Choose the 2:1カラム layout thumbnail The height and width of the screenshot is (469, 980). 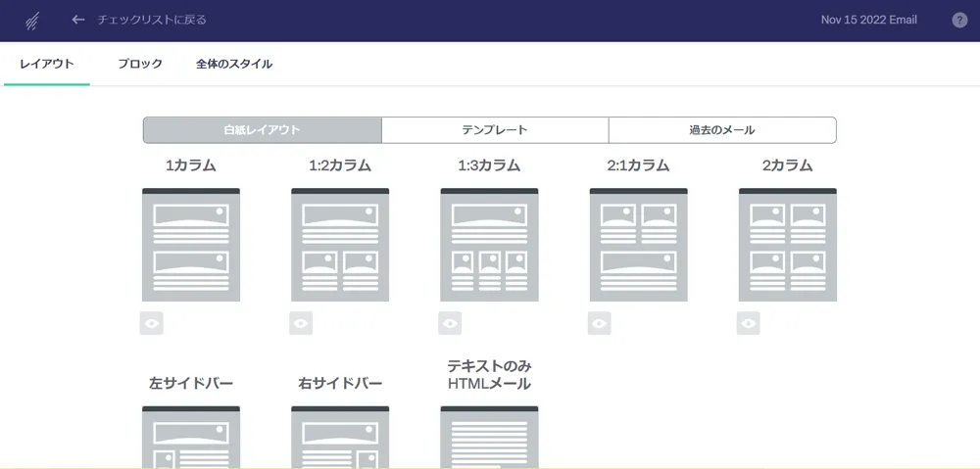coord(639,245)
